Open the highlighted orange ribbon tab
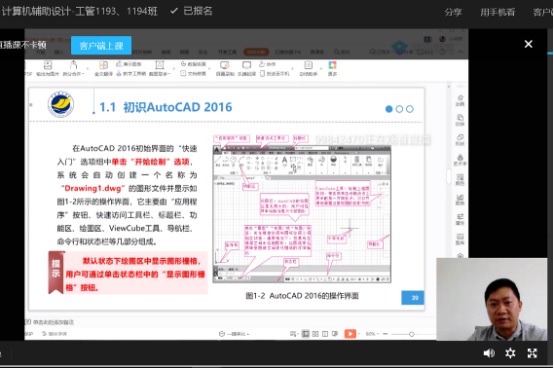 click(x=256, y=52)
